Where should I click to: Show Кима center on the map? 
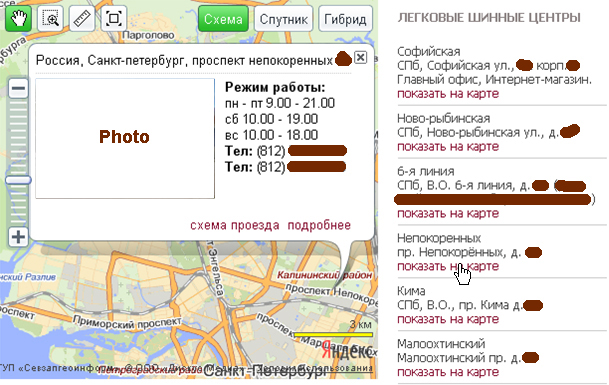[x=448, y=319]
